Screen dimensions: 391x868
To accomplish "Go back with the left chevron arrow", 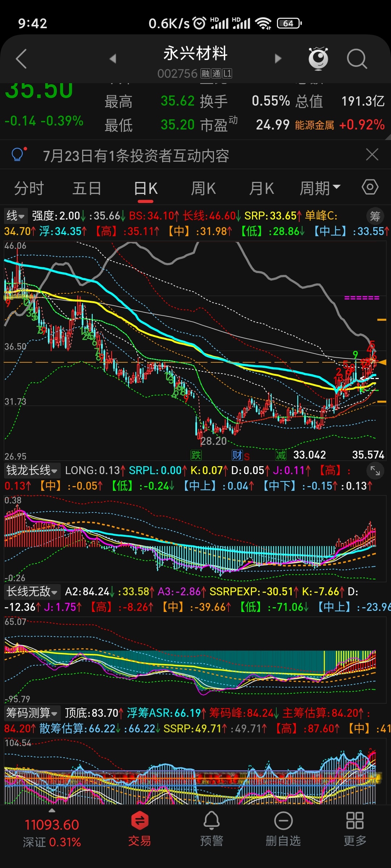I will pos(21,59).
